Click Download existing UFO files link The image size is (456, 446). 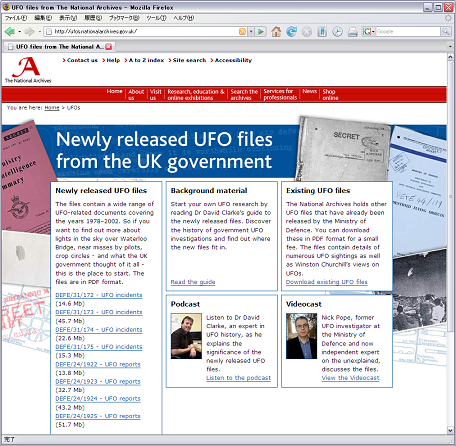[327, 282]
